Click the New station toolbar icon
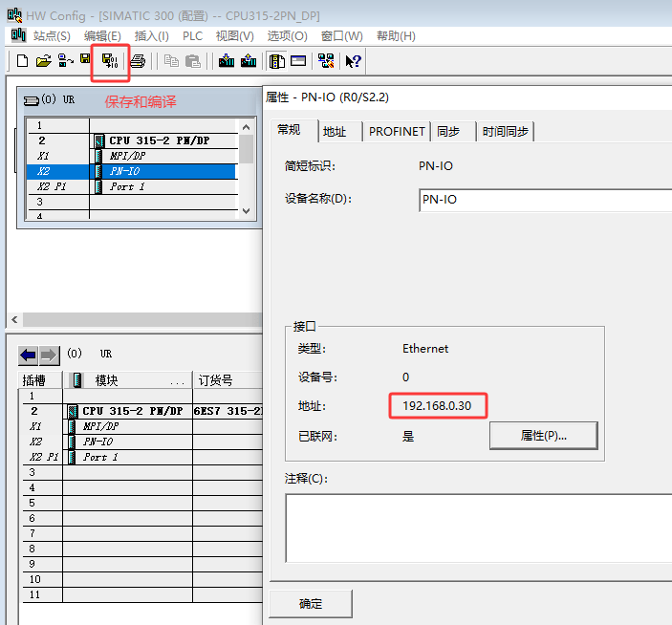 (22, 61)
